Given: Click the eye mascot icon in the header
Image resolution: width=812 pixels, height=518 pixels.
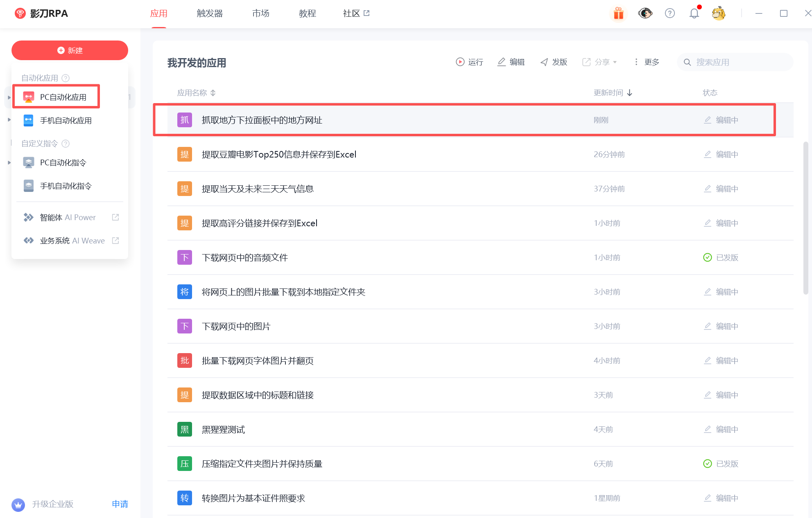Looking at the screenshot, I should (x=645, y=14).
